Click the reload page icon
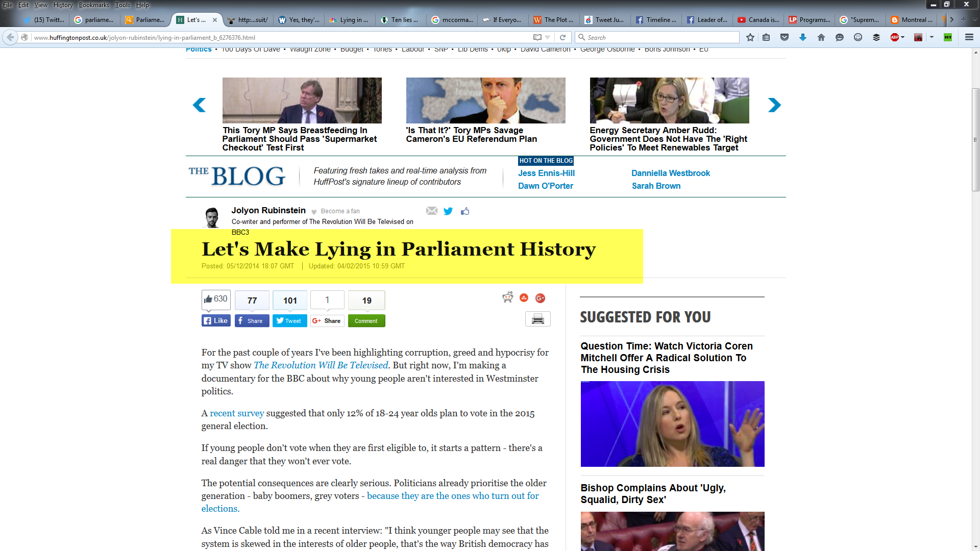 562,37
